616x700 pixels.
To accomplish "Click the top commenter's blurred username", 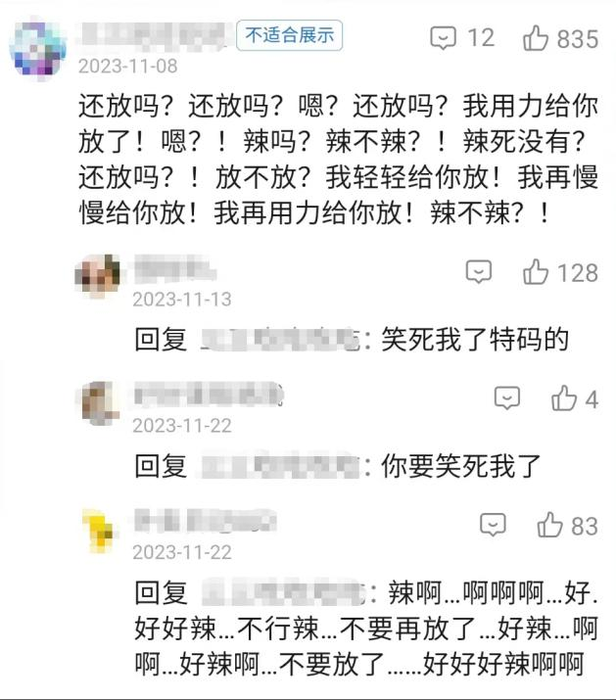I will point(155,34).
